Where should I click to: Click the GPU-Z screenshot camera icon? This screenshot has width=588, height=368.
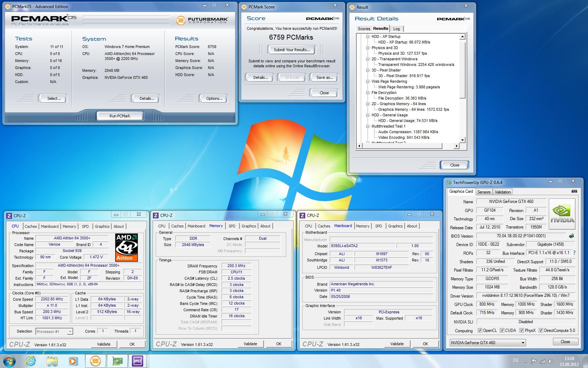click(x=574, y=191)
